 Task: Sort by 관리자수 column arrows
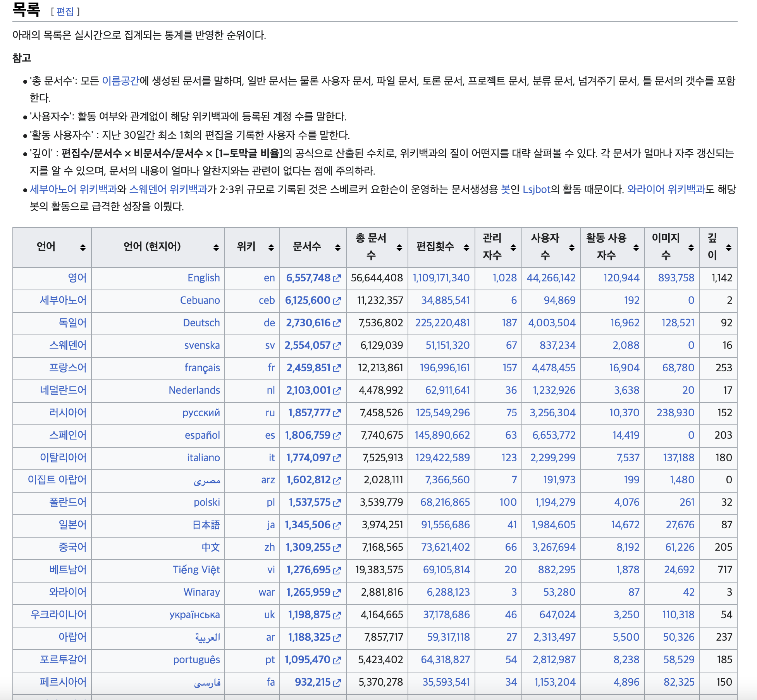pos(513,247)
